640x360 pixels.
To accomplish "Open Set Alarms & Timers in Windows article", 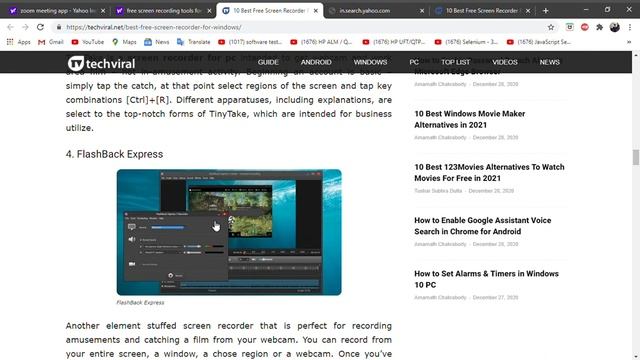I will click(486, 279).
